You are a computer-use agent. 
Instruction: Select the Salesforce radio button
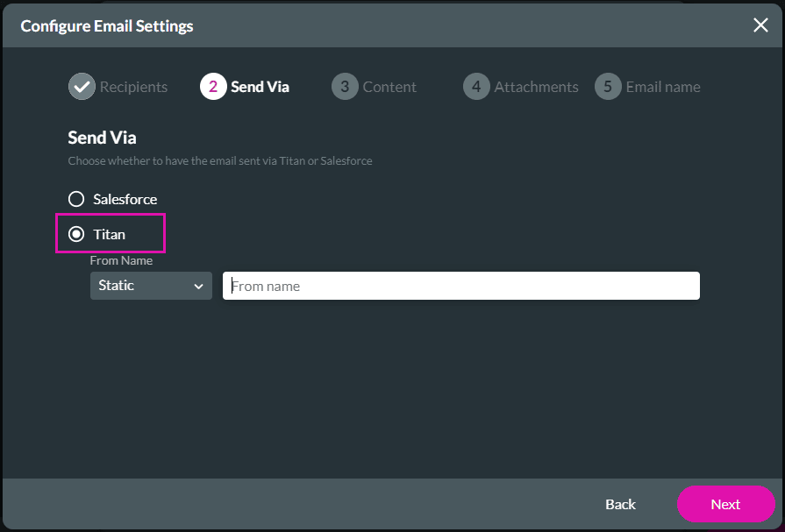pyautogui.click(x=76, y=199)
